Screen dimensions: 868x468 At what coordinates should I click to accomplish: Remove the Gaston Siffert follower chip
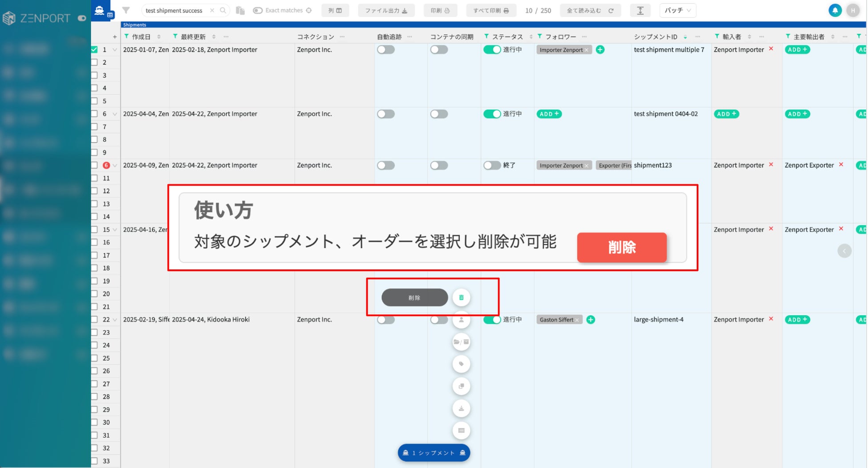point(577,320)
